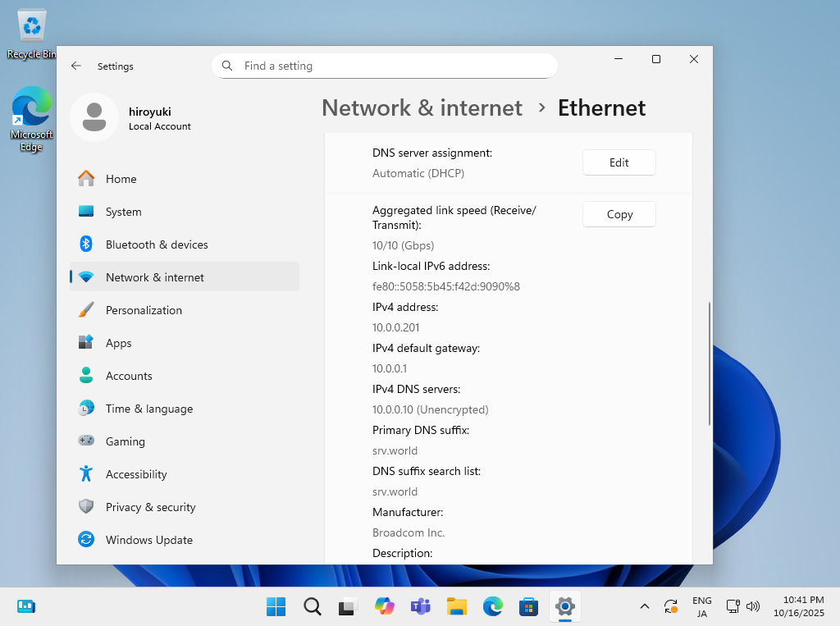
Task: Open Windows Update settings
Action: click(x=148, y=540)
